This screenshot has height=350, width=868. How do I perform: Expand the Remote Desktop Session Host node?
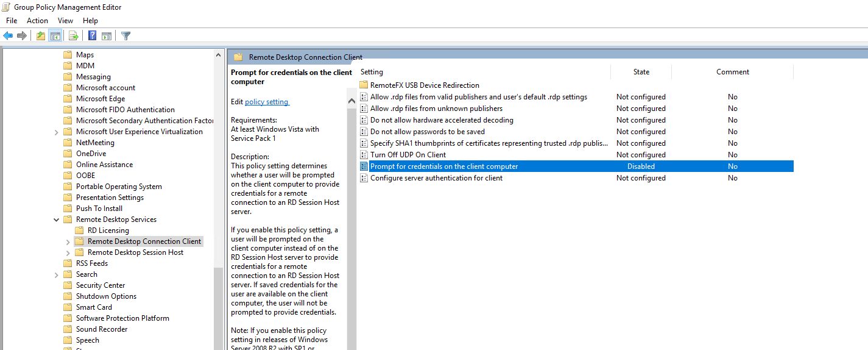(68, 252)
